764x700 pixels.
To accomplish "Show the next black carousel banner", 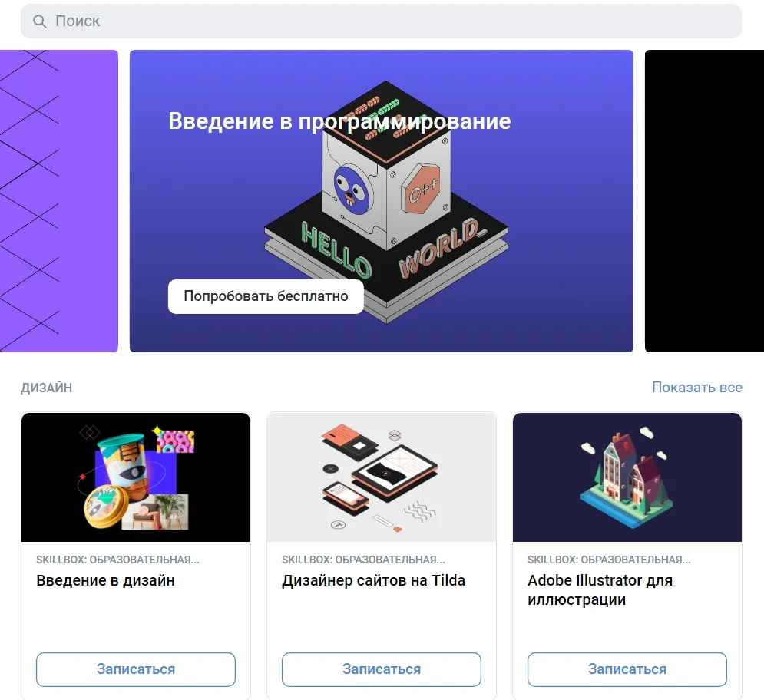I will (704, 200).
